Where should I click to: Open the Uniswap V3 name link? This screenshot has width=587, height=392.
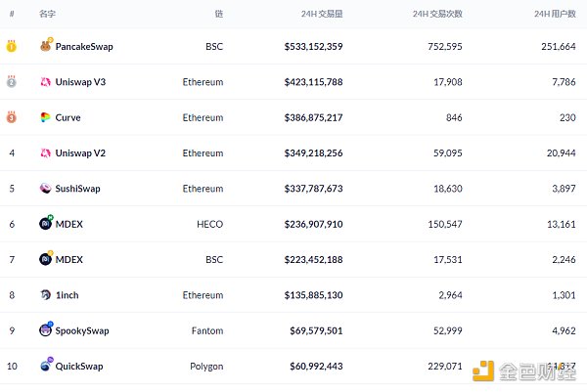click(x=79, y=82)
